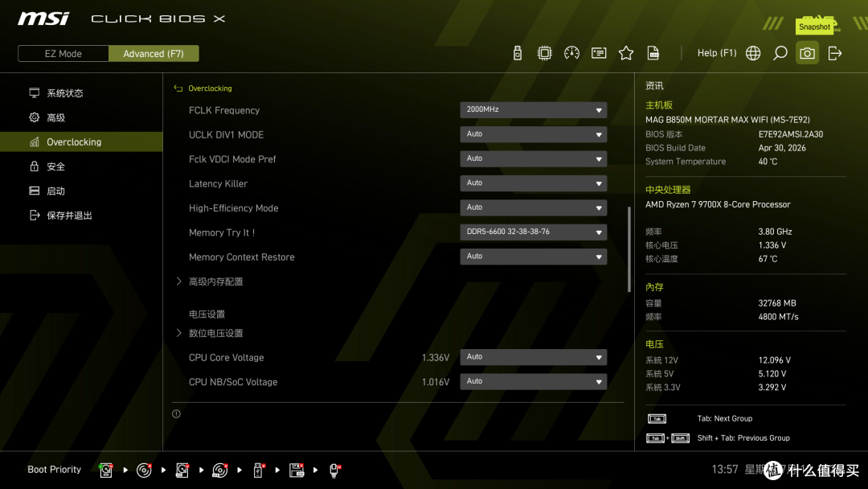Open High-Efficiency Mode dropdown
The height and width of the screenshot is (489, 868).
point(533,208)
